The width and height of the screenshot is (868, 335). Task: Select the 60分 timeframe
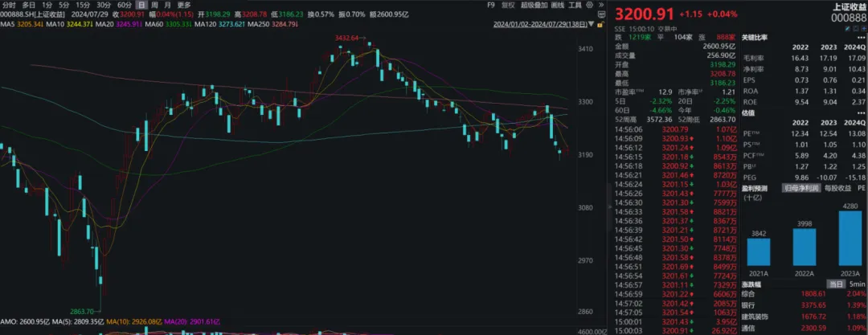[x=124, y=5]
